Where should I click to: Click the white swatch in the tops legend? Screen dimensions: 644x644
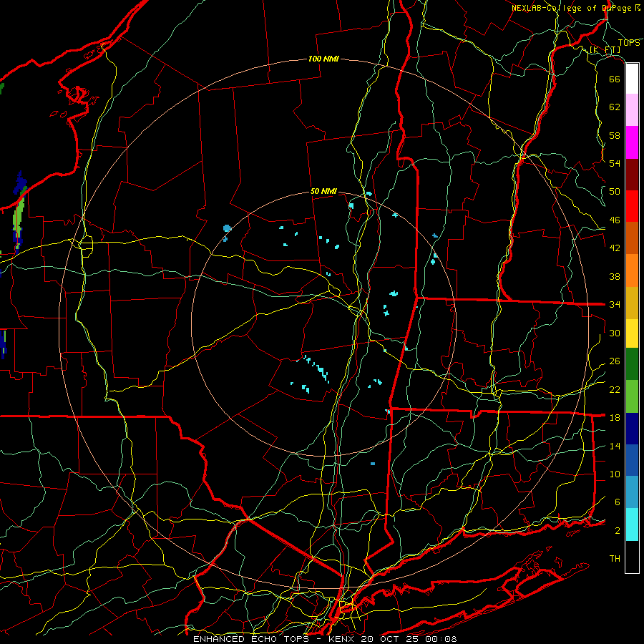tap(632, 79)
